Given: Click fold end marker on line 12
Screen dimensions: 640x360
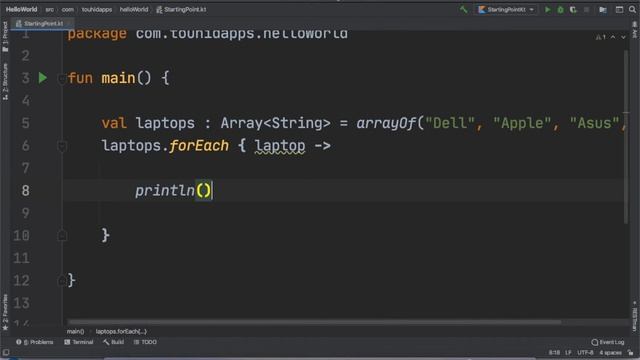Looking at the screenshot, I should pyautogui.click(x=62, y=280).
